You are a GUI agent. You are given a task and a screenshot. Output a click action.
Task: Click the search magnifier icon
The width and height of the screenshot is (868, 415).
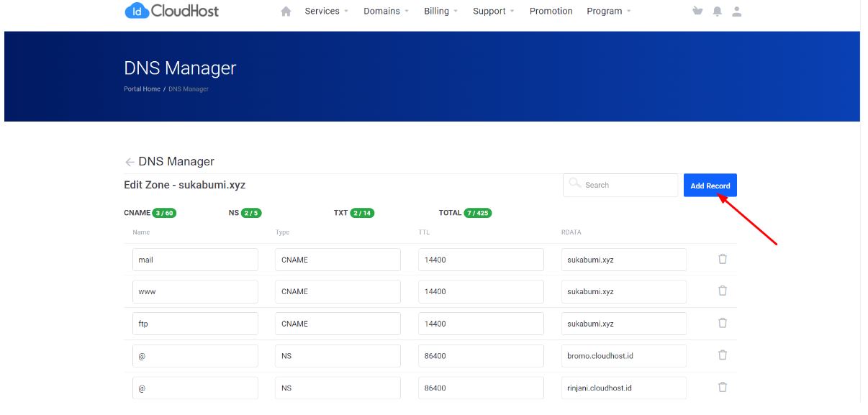(573, 185)
